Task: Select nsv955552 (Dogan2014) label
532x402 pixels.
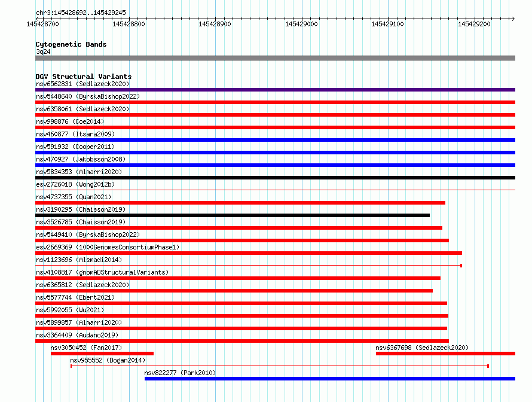Action: [x=108, y=360]
